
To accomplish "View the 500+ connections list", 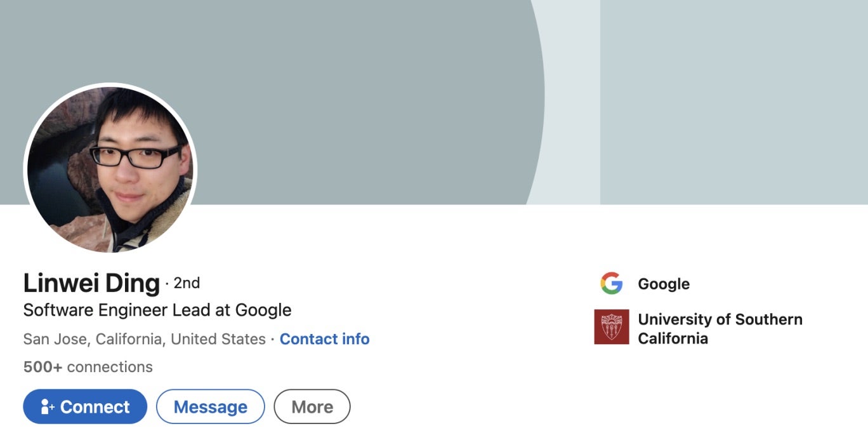I will pyautogui.click(x=88, y=367).
